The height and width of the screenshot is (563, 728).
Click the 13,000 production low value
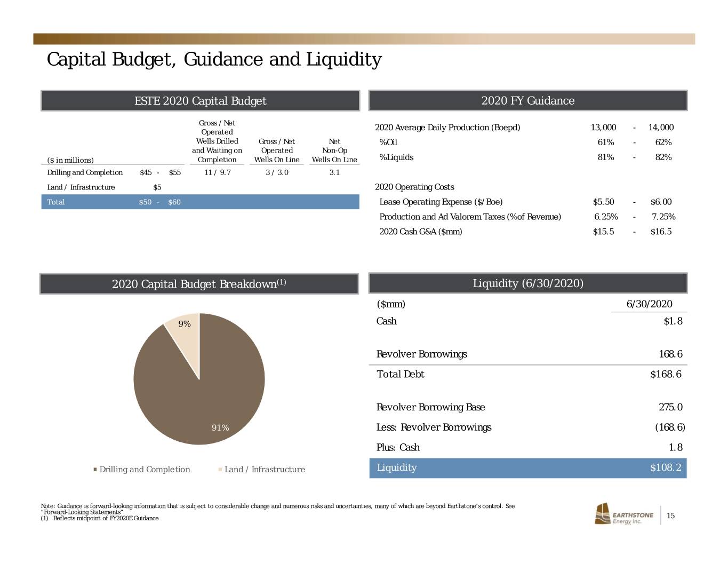pyautogui.click(x=603, y=128)
